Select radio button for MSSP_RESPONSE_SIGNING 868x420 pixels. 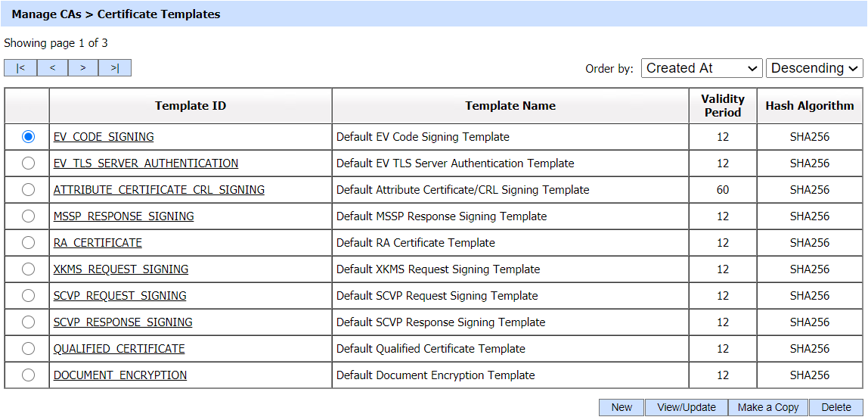[x=28, y=216]
